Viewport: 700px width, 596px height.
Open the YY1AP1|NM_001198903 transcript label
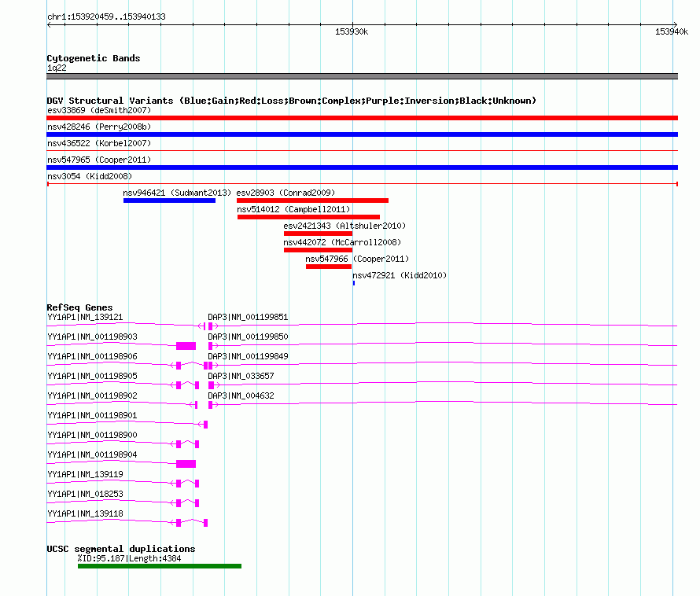[92, 337]
